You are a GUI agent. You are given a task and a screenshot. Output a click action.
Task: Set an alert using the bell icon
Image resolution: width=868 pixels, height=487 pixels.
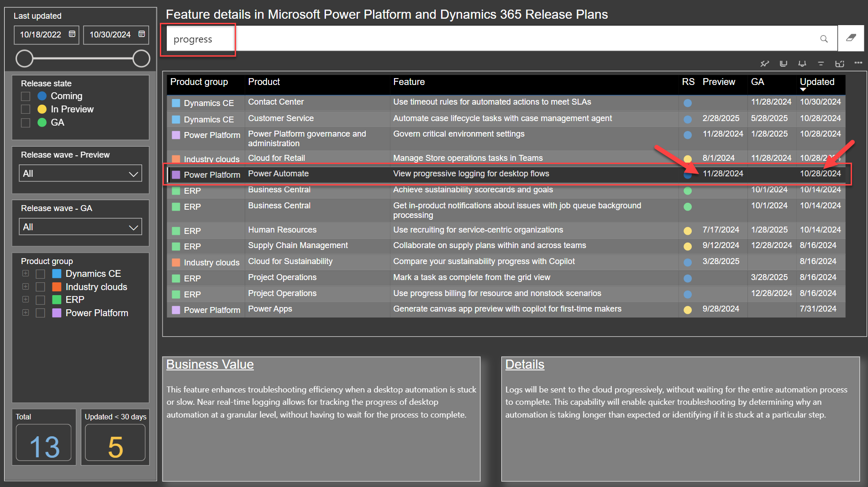click(802, 64)
